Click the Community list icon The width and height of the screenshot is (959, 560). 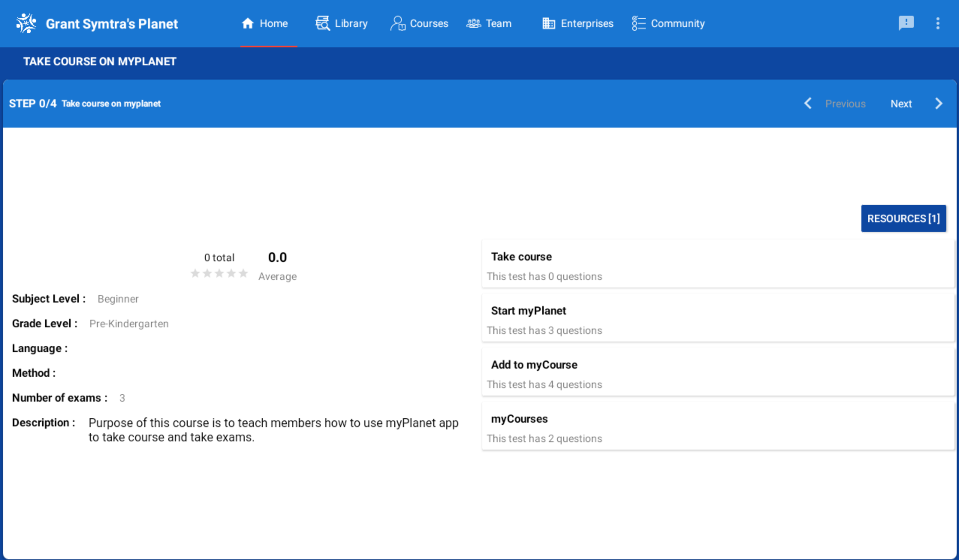[639, 23]
